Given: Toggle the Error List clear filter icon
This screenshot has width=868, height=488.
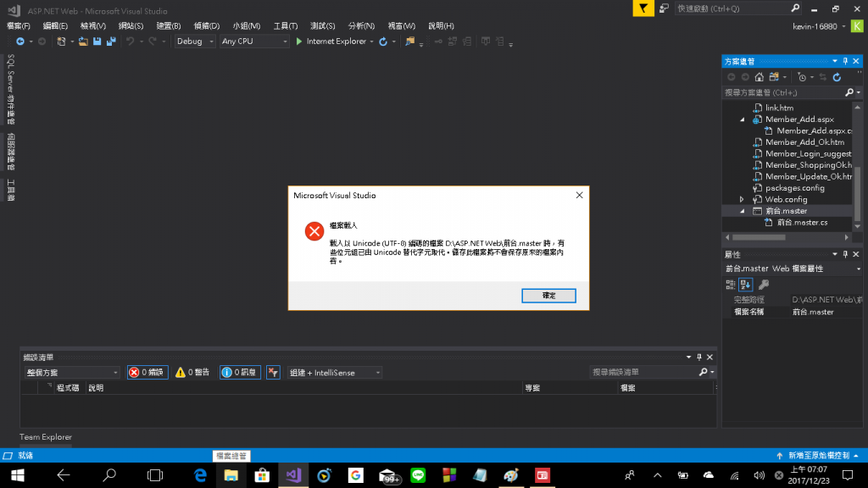Looking at the screenshot, I should coord(273,373).
